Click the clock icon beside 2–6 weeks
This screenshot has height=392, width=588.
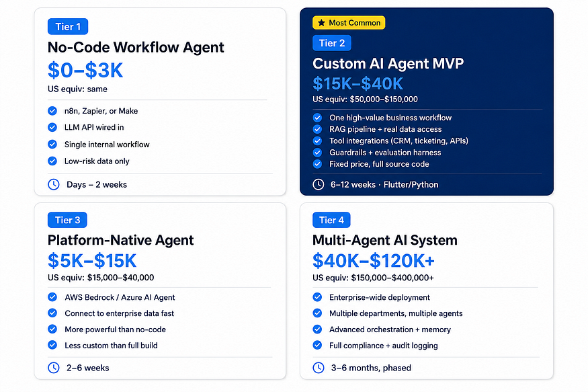coord(54,368)
